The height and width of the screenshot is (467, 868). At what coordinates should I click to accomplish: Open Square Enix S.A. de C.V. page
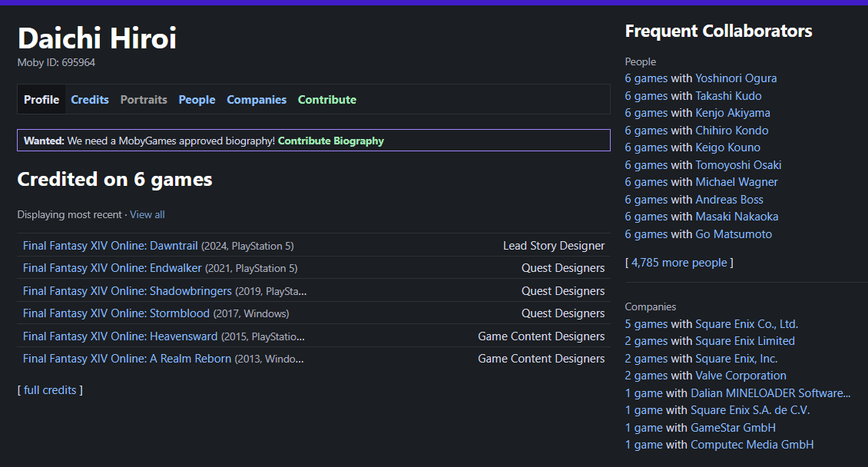[x=750, y=411]
